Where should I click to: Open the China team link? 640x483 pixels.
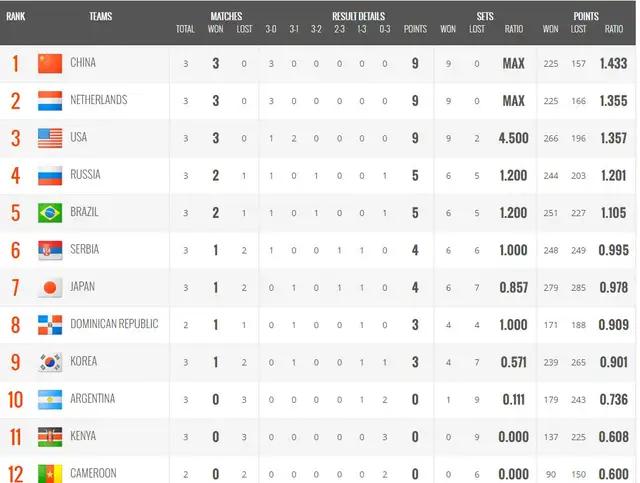(x=83, y=63)
